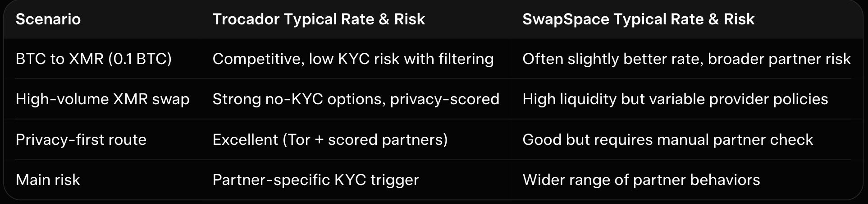Select the Privacy-first route cell
Screen dimensions: 868x204
tap(81, 140)
